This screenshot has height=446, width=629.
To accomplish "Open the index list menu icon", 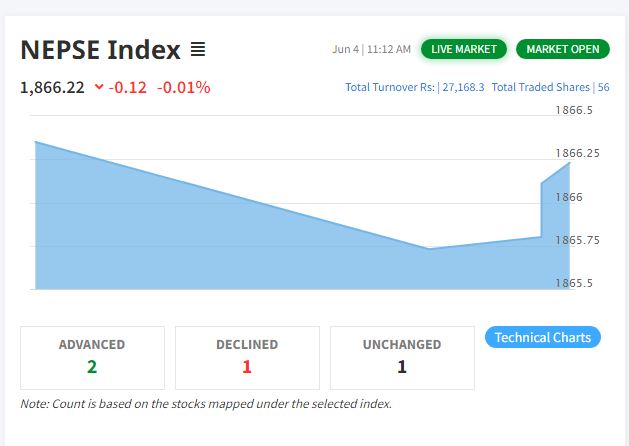I will point(198,49).
